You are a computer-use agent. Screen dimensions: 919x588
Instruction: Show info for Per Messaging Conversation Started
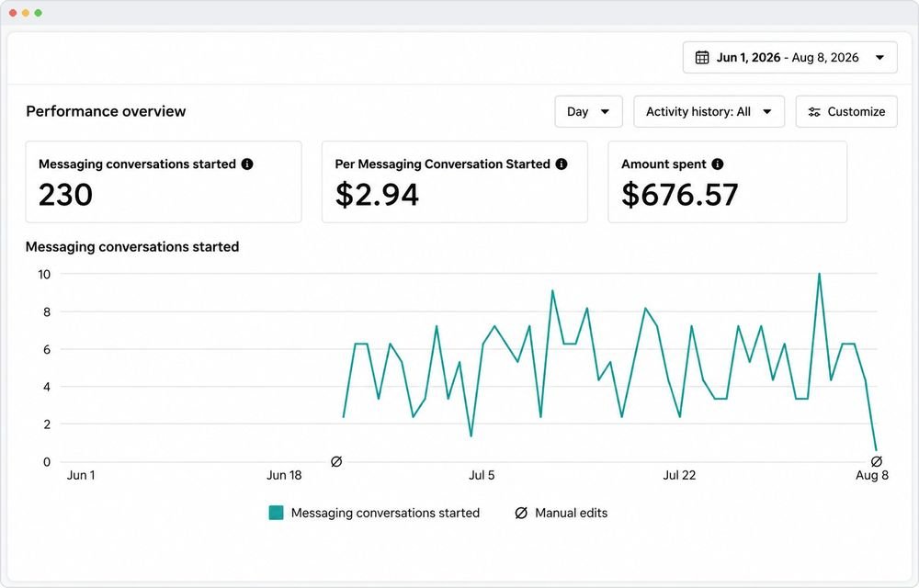click(562, 164)
